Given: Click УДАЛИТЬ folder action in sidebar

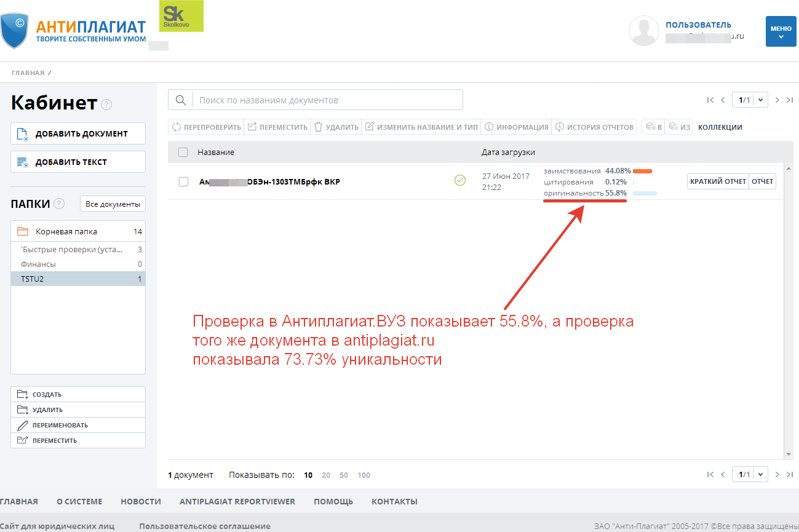Looking at the screenshot, I should point(78,410).
